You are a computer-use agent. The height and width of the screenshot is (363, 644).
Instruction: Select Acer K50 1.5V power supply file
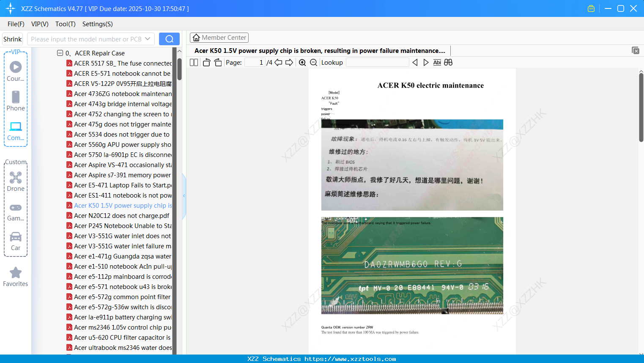click(x=123, y=205)
